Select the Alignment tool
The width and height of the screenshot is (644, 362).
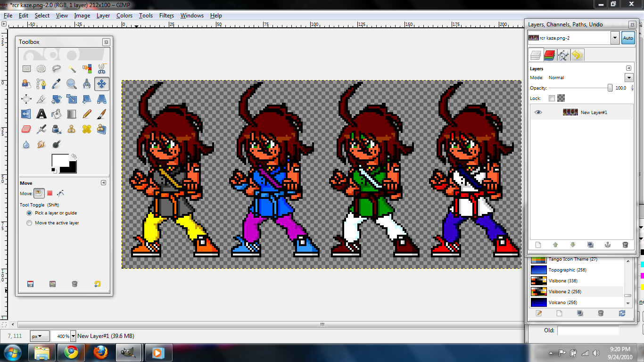coord(26,99)
